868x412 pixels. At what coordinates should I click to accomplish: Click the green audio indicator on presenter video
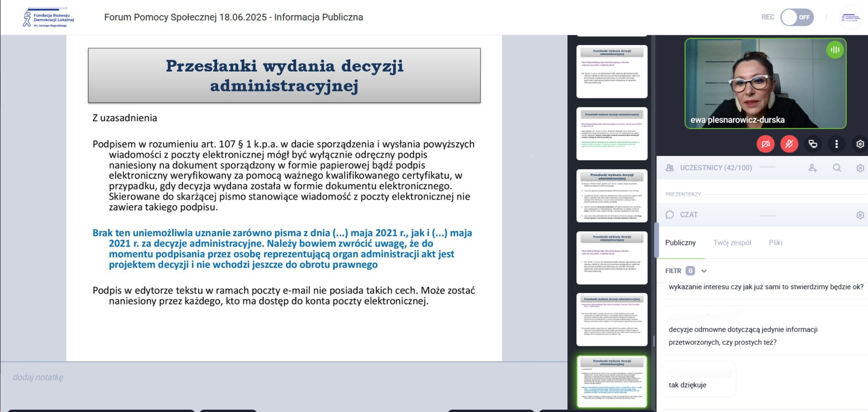pos(835,50)
